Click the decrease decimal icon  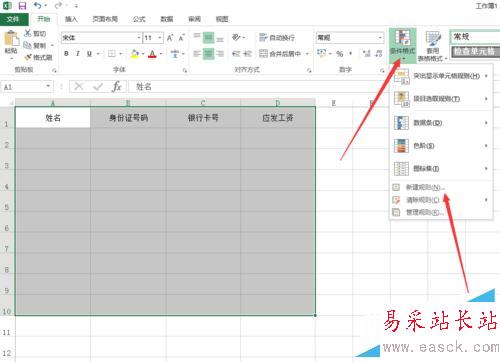coord(378,53)
